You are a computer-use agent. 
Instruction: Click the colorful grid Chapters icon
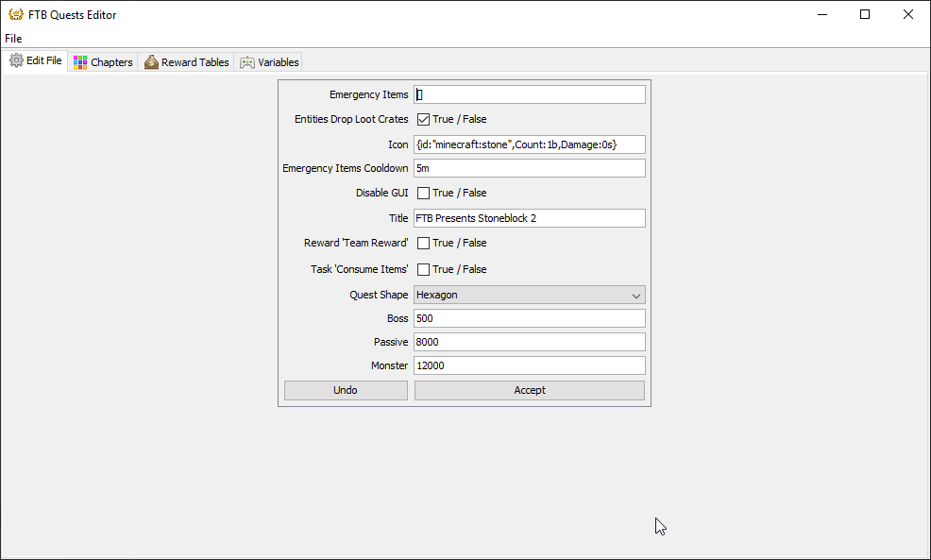point(80,62)
